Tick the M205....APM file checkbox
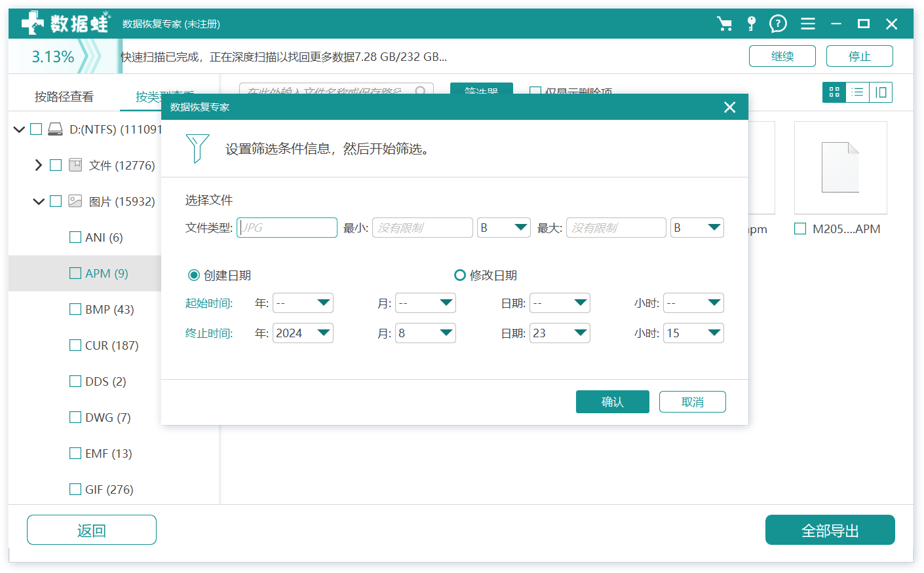Screen dimensions: 924x573 pyautogui.click(x=800, y=229)
